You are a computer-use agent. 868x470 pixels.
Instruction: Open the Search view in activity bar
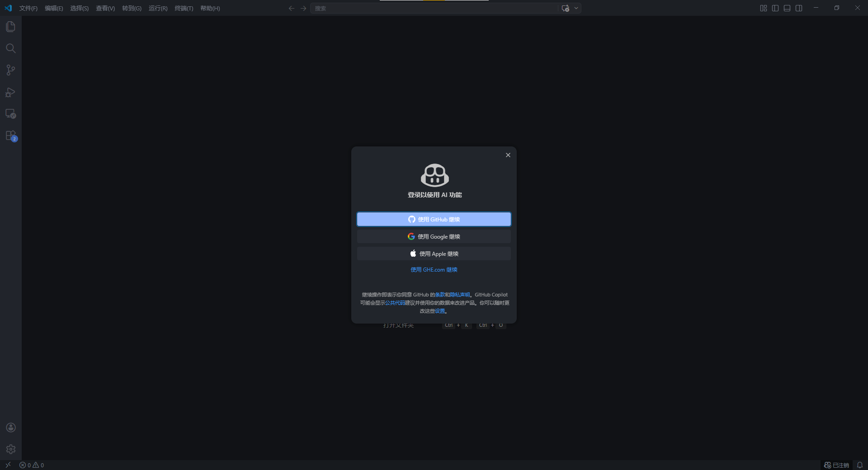11,48
